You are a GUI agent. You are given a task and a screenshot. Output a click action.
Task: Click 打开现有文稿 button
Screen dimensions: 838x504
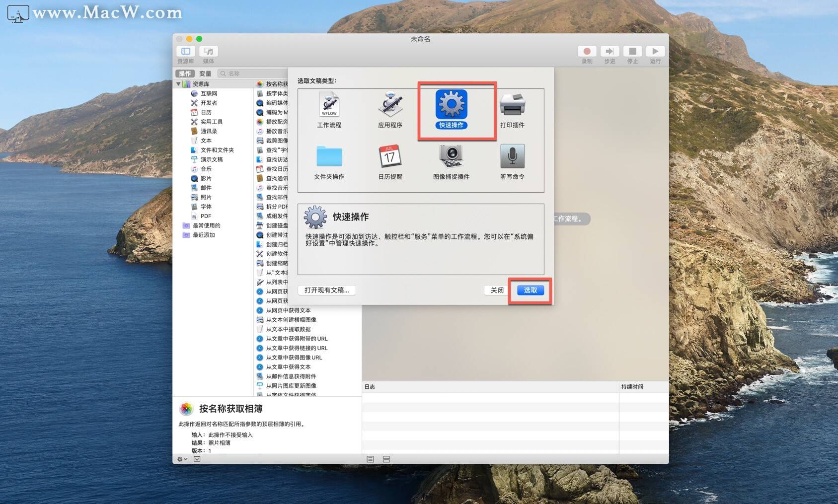click(326, 290)
